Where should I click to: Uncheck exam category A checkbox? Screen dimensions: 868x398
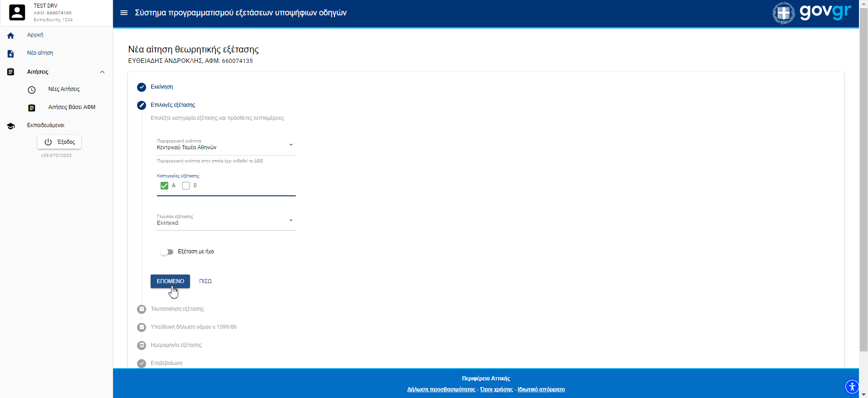[x=164, y=186]
